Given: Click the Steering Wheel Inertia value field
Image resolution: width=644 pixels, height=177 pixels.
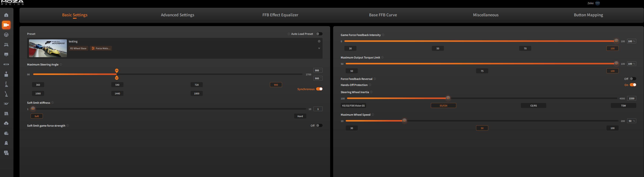Looking at the screenshot, I should point(631,98).
